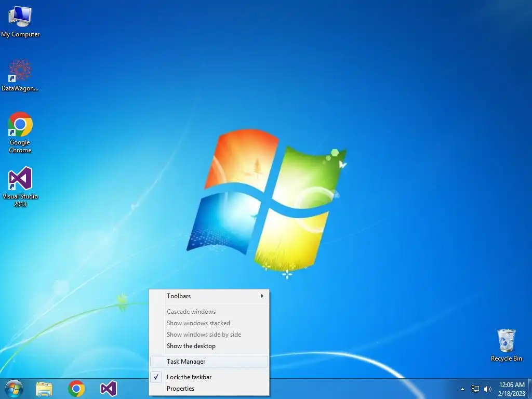Select the DataWagon desktop shortcut

click(20, 75)
